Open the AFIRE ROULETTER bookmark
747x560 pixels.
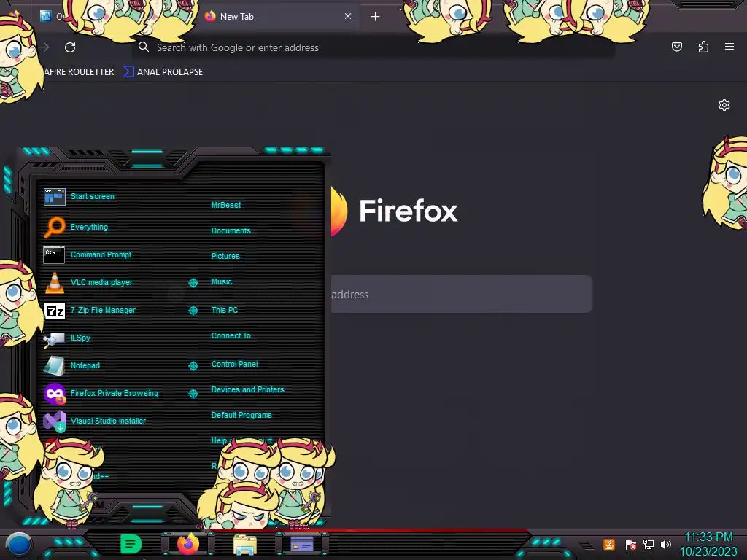(79, 72)
